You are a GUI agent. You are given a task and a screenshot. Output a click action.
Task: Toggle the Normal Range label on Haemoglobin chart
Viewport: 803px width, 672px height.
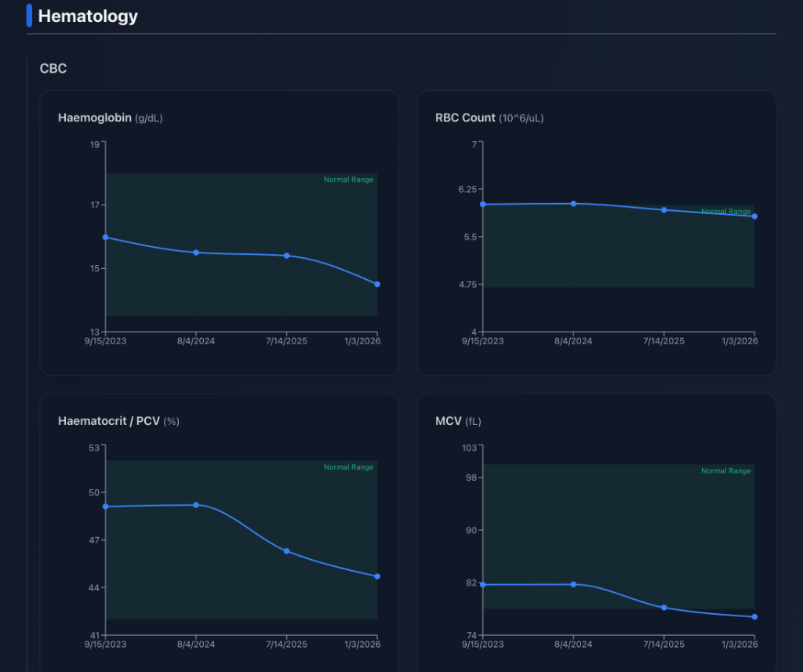348,179
